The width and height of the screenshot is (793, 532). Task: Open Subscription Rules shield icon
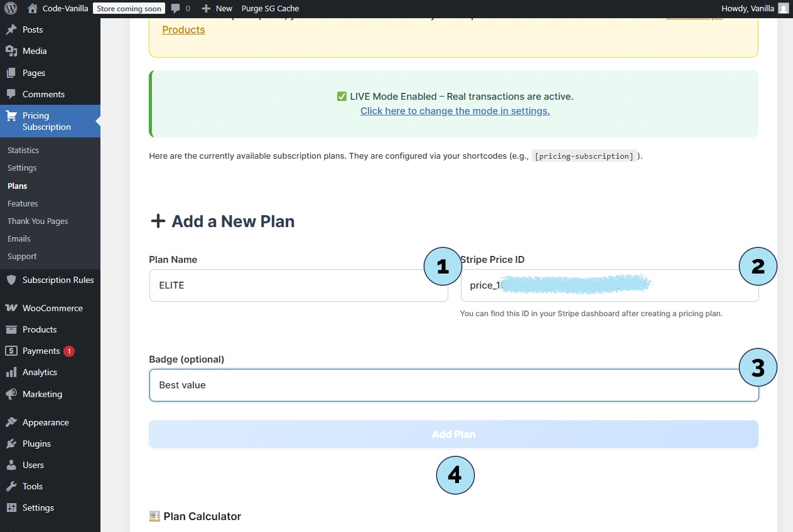tap(11, 280)
